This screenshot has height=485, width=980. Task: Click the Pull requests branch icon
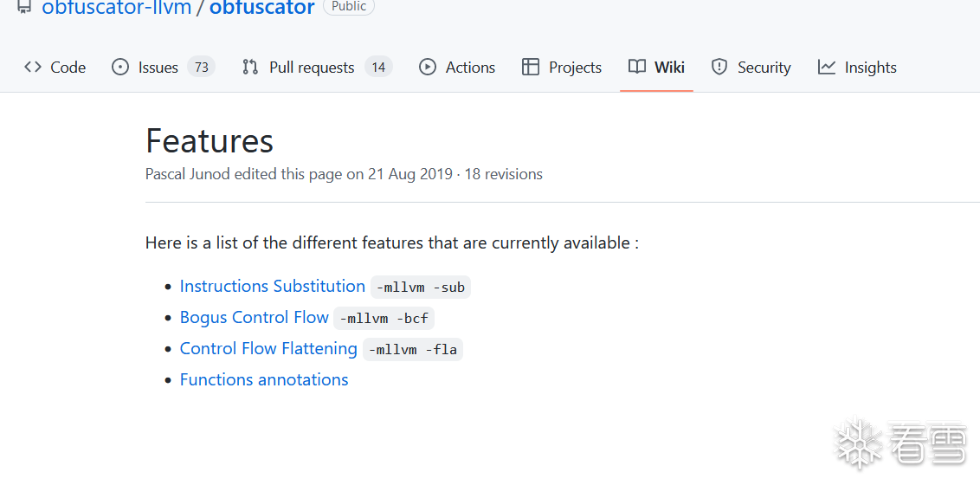coord(250,68)
